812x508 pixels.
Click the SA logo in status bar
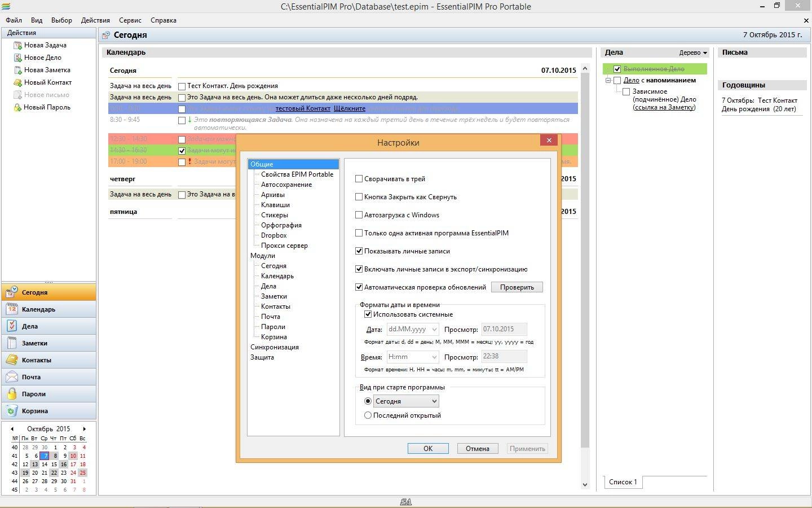click(x=406, y=502)
